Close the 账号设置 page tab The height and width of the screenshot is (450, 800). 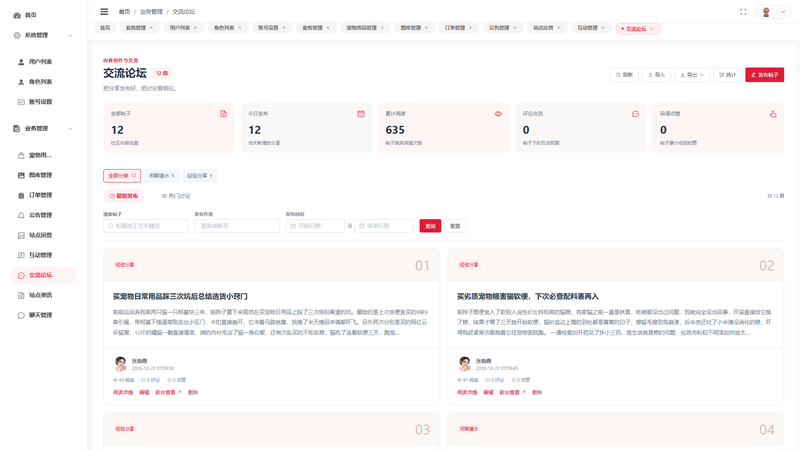284,28
